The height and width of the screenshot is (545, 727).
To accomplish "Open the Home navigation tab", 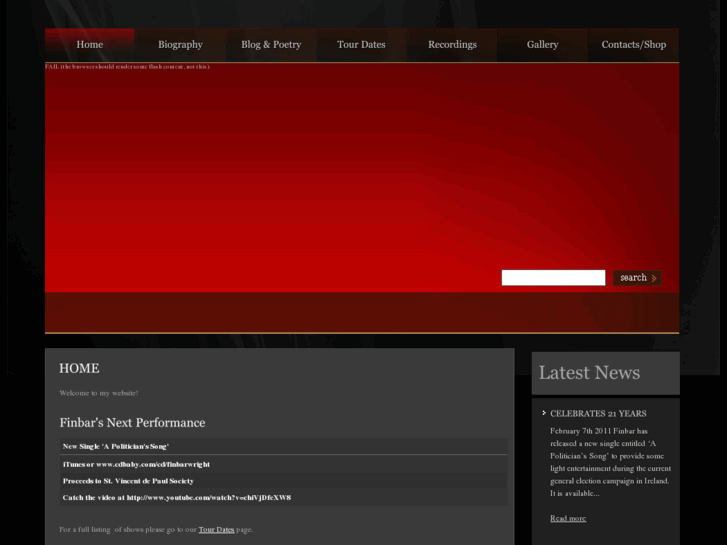I will point(89,45).
